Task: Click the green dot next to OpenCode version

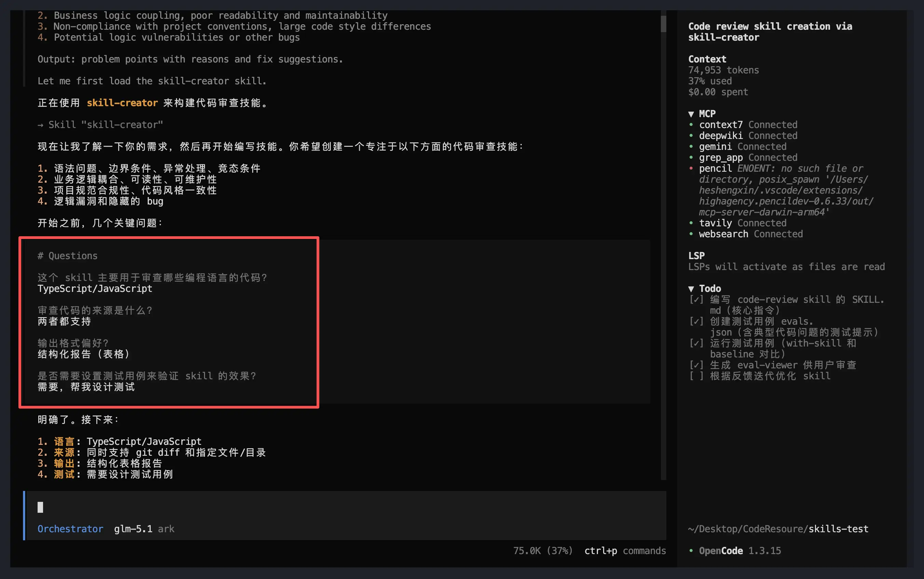Action: 691,551
